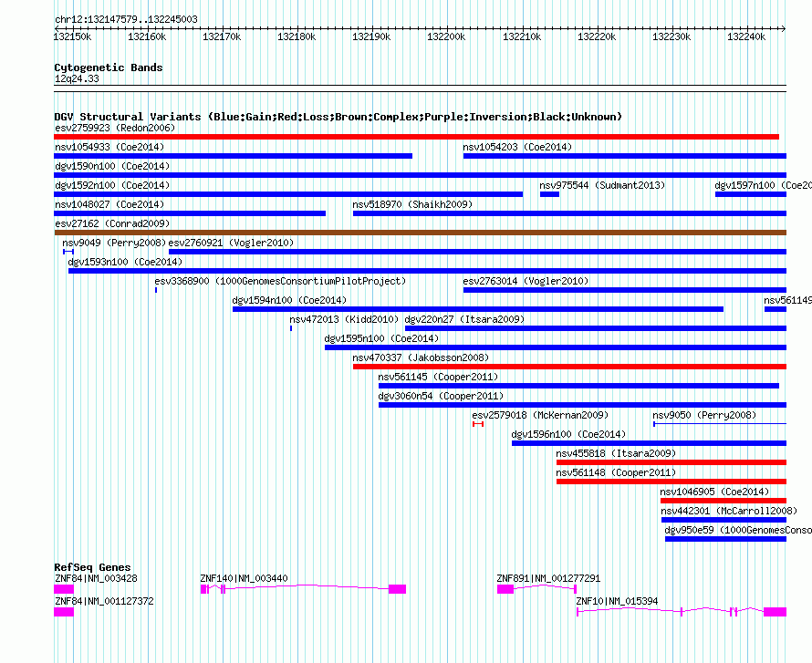Click nsv561148 (Cooper2011) label
The width and height of the screenshot is (812, 663).
(x=616, y=472)
